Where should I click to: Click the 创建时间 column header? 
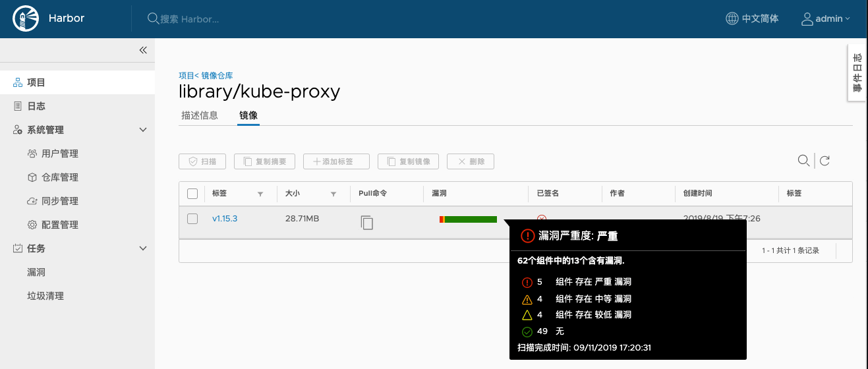(x=697, y=194)
